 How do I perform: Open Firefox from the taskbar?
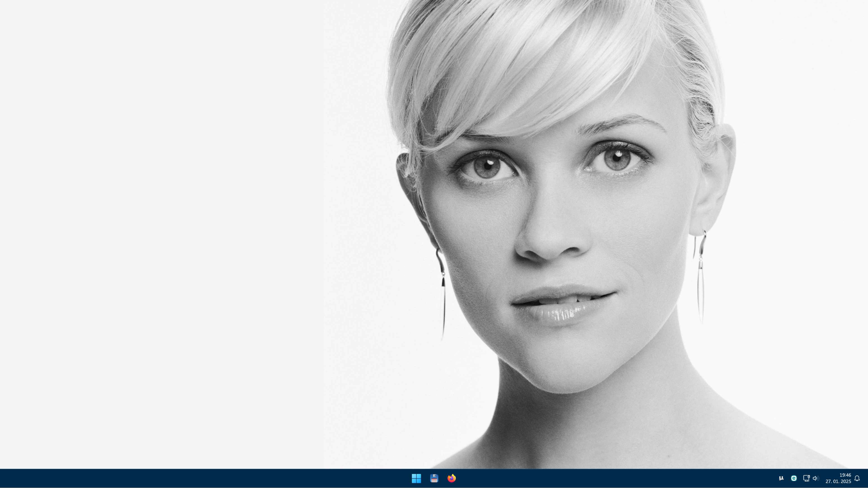452,478
